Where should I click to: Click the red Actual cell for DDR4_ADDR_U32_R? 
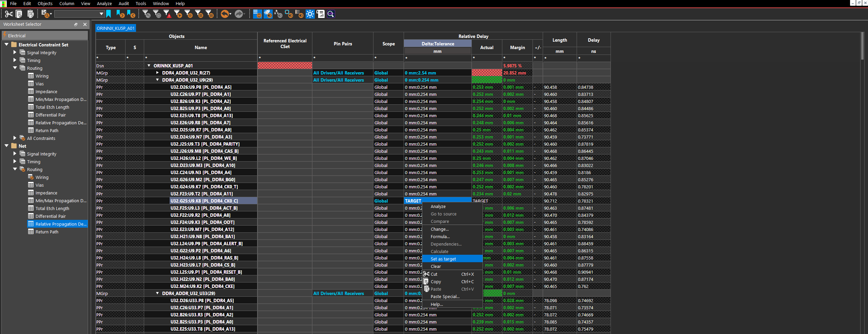(487, 73)
